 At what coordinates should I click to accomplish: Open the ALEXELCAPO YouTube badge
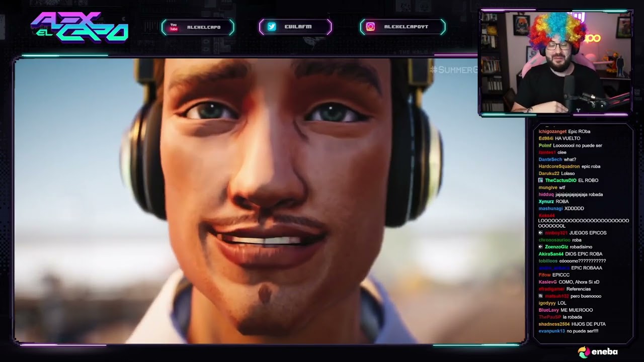[x=198, y=27]
